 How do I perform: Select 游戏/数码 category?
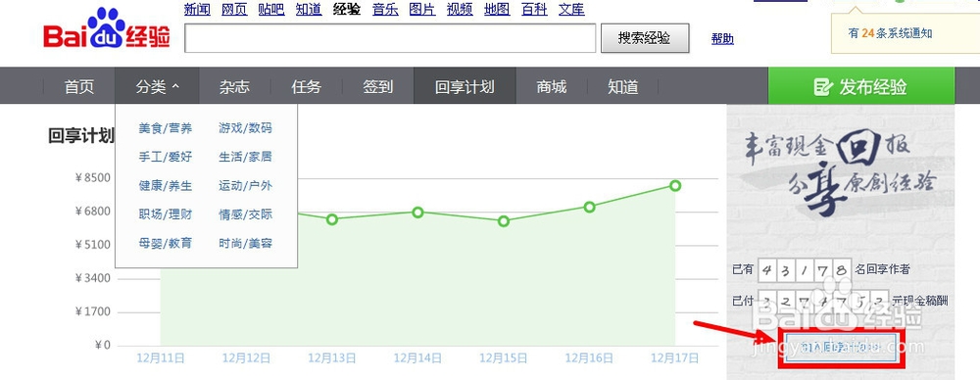246,128
